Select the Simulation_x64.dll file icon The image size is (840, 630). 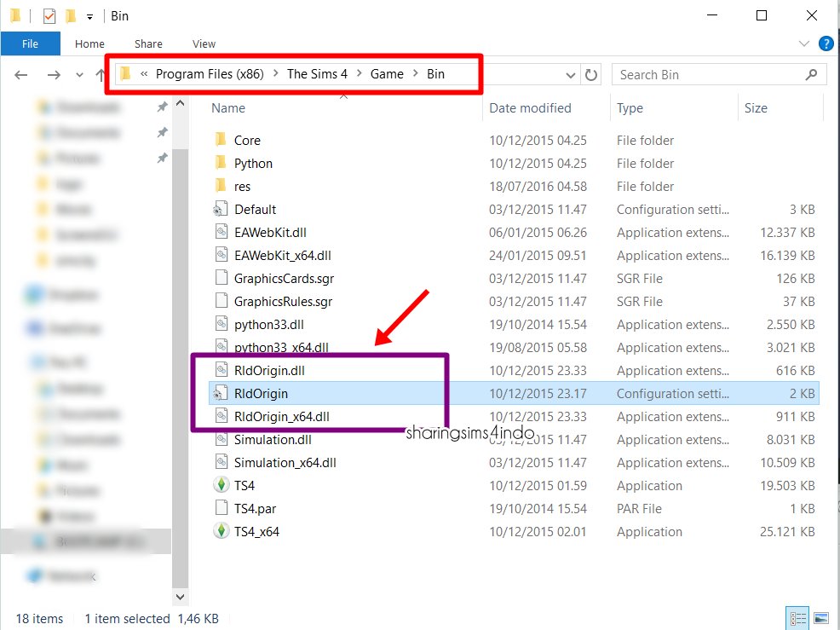coord(222,462)
